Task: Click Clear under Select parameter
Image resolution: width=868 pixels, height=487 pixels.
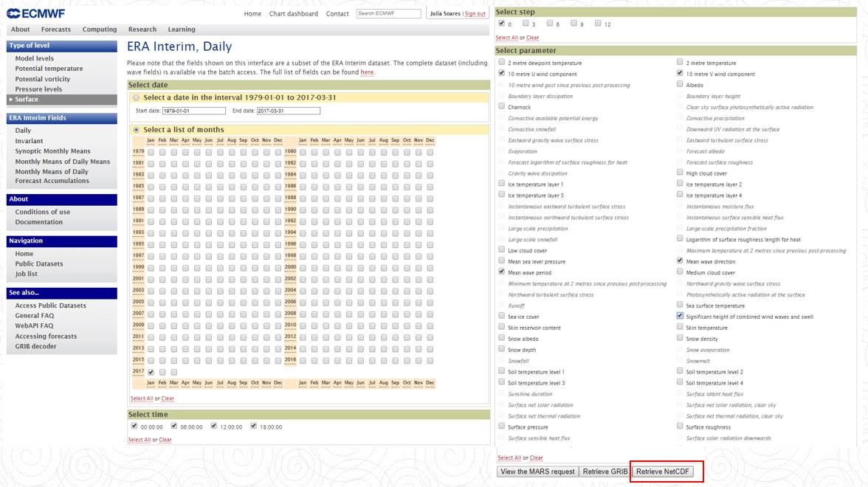Action: point(537,458)
